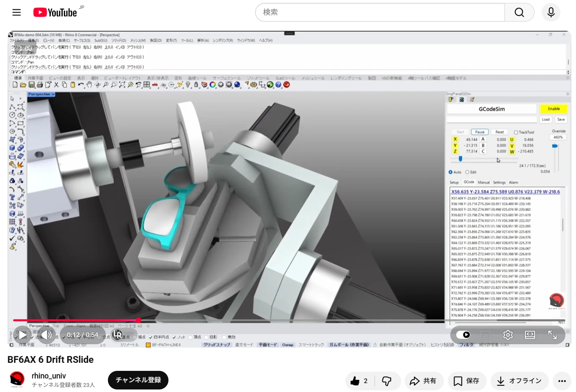The image size is (576, 392).
Task: Like the video with thumbs up
Action: pos(359,381)
